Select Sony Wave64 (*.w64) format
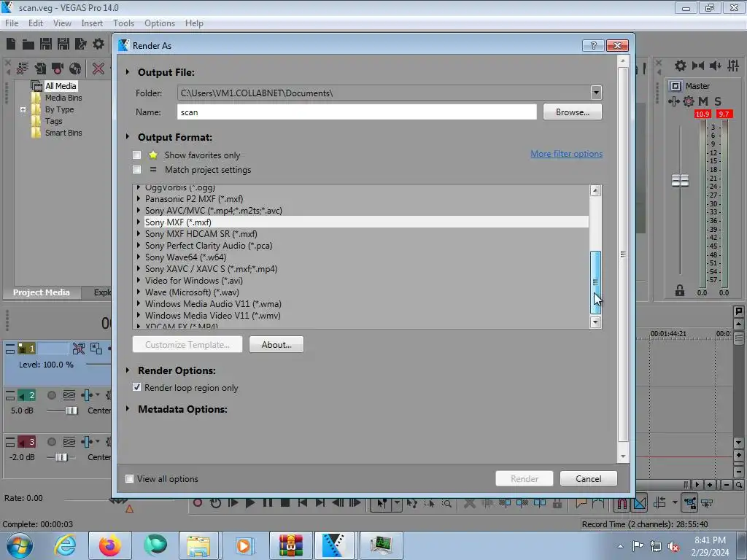 186,257
